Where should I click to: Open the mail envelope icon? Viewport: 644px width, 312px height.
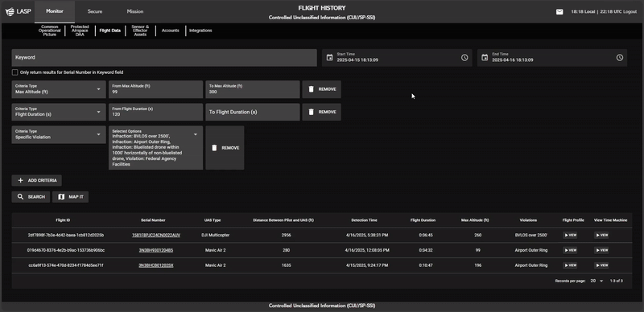coord(559,12)
